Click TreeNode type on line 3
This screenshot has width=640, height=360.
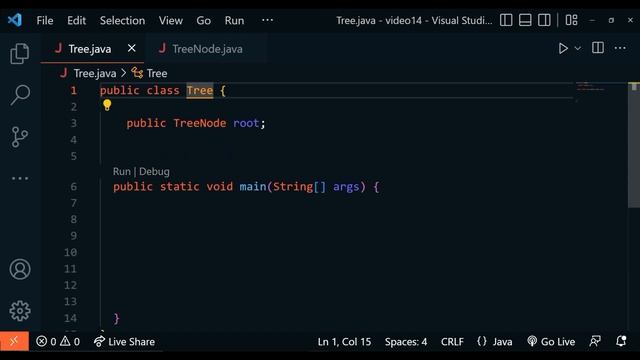(x=200, y=123)
